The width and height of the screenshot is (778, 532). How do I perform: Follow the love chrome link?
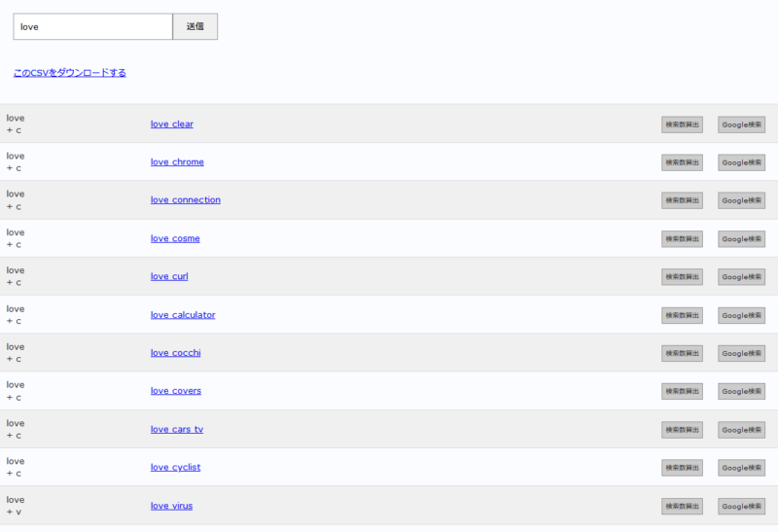coord(177,162)
